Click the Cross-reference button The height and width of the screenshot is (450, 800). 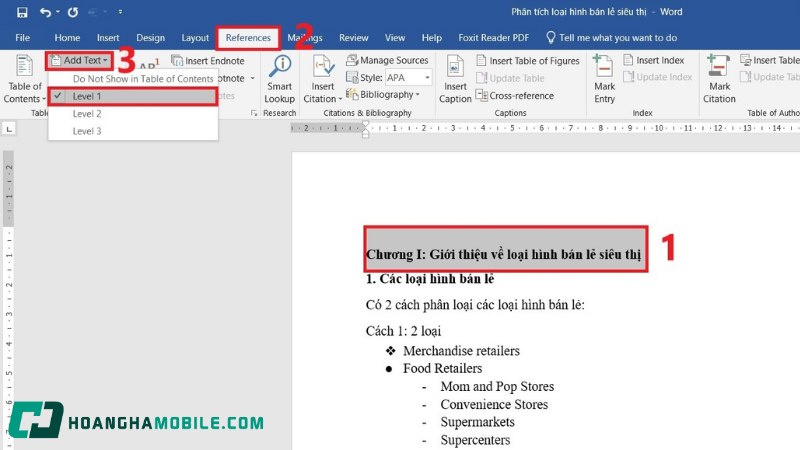coord(520,96)
